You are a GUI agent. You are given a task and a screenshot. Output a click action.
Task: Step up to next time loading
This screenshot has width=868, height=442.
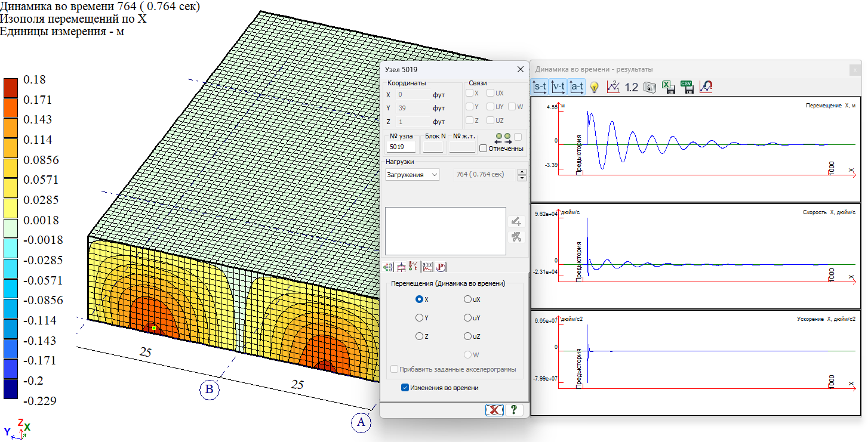coord(522,172)
